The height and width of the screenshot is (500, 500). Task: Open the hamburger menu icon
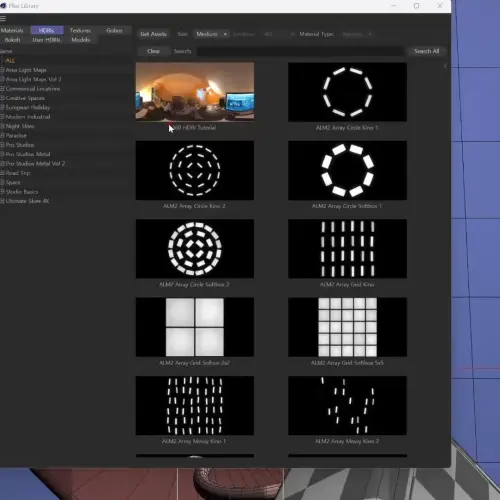point(3,19)
